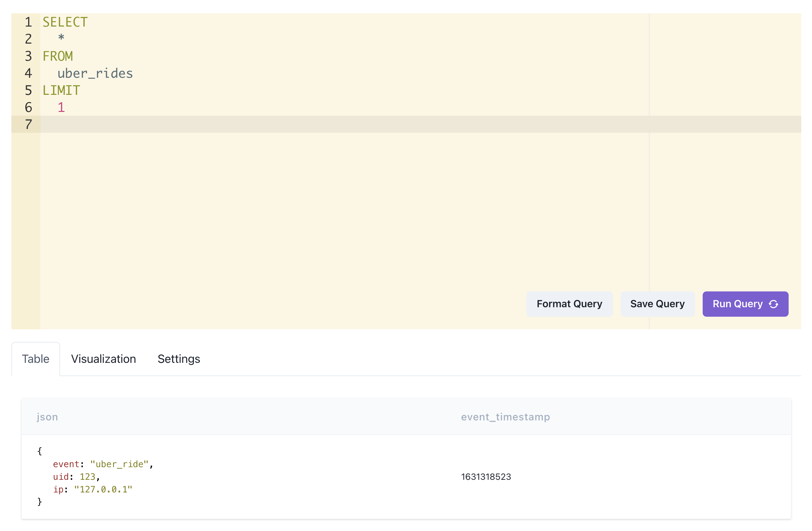
Task: Switch to the Visualization tab
Action: pyautogui.click(x=103, y=359)
